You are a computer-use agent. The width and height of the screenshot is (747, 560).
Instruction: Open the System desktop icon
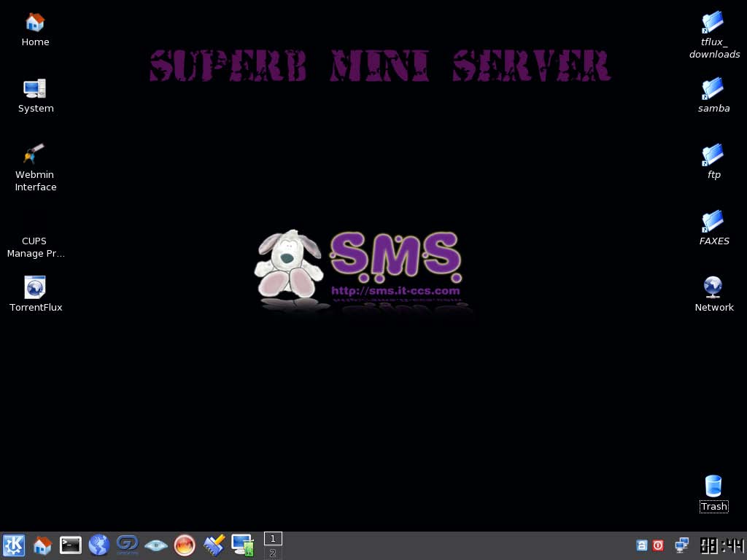(35, 89)
